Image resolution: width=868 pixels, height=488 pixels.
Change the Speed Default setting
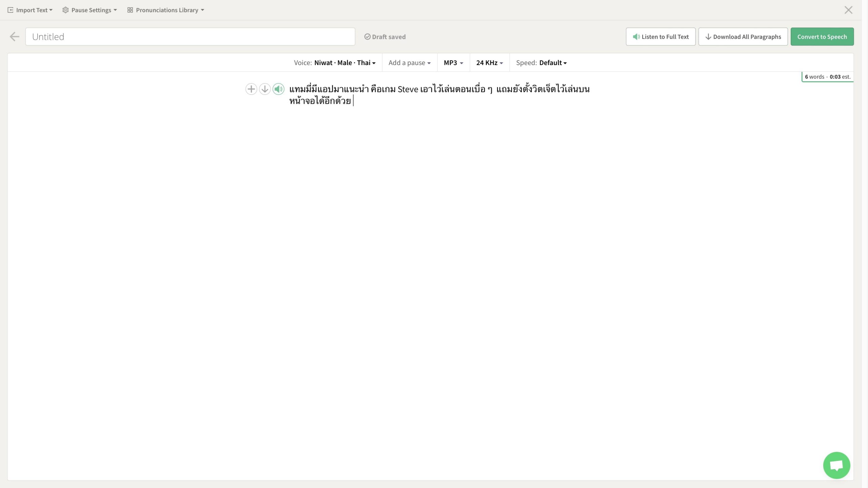(553, 63)
